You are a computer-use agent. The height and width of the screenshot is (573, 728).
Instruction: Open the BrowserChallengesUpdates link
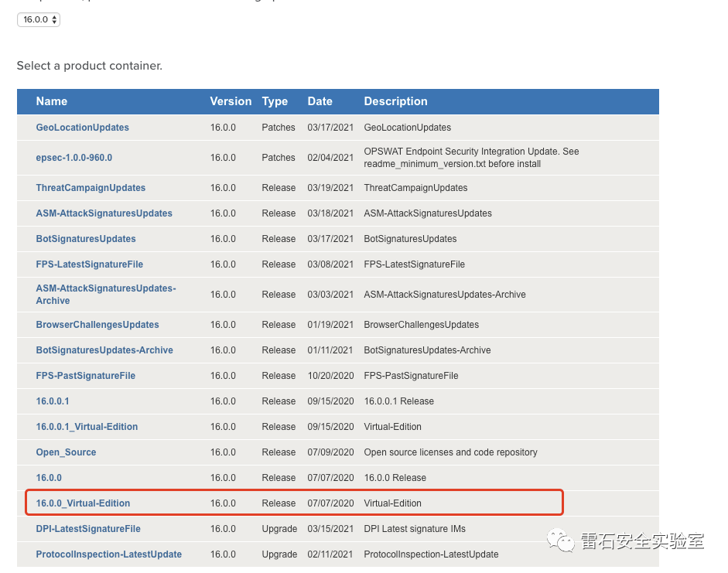click(x=97, y=324)
